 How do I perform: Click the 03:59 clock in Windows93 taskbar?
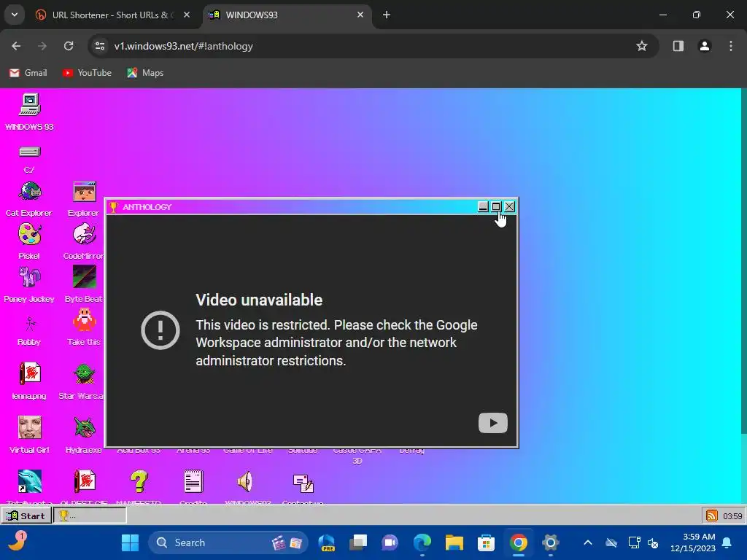click(x=732, y=516)
